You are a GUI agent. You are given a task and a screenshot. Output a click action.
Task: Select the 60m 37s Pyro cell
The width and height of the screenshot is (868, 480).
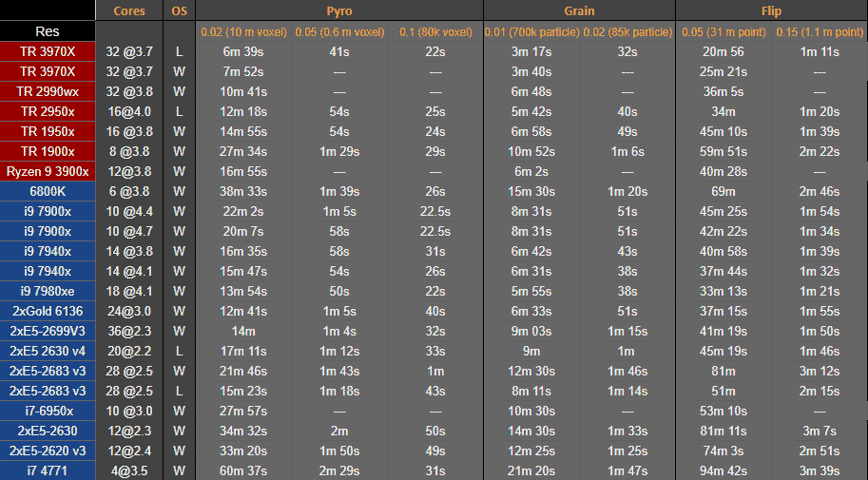243,470
